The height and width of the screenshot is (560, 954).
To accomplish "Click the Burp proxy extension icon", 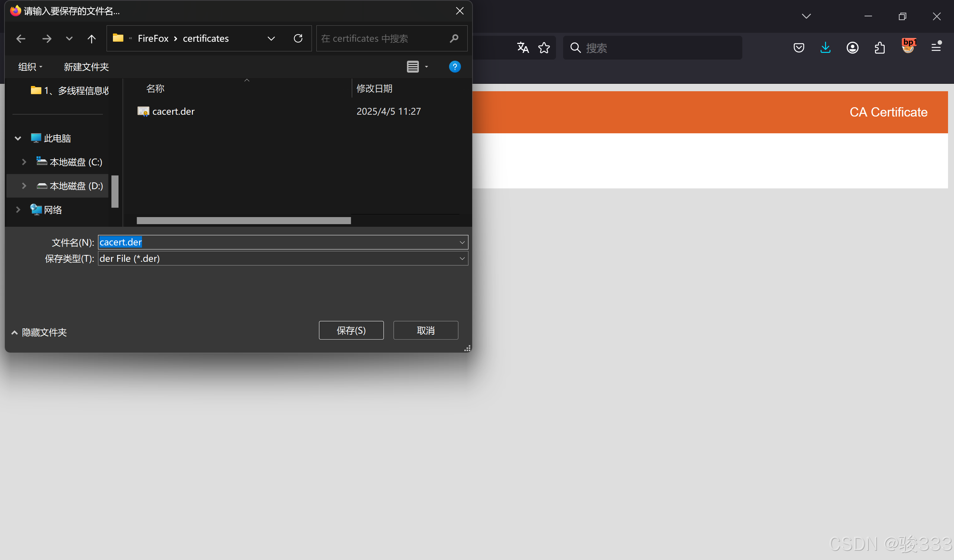I will click(x=908, y=47).
